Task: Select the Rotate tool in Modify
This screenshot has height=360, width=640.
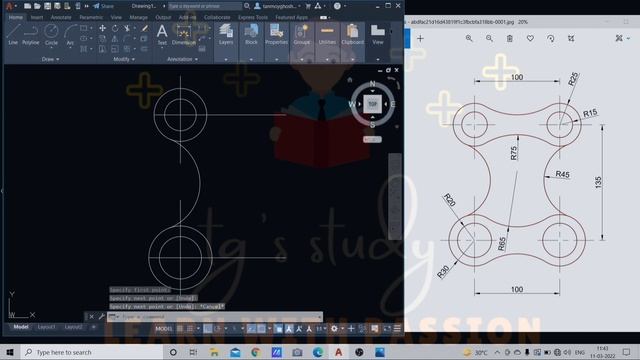Action: [115, 28]
